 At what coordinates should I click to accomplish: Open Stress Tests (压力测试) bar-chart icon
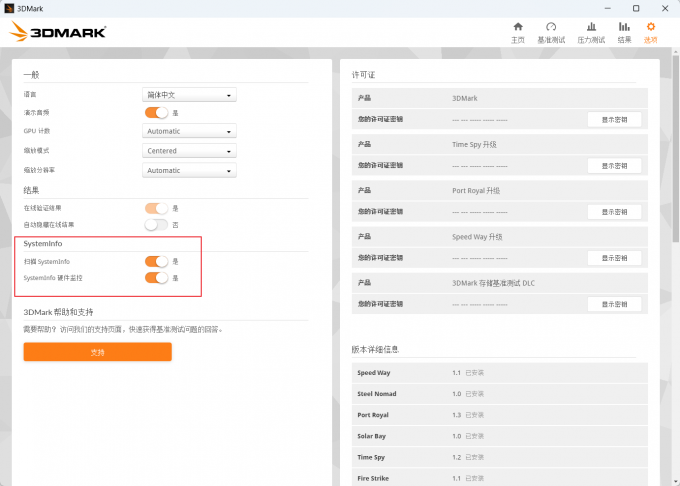pos(591,31)
